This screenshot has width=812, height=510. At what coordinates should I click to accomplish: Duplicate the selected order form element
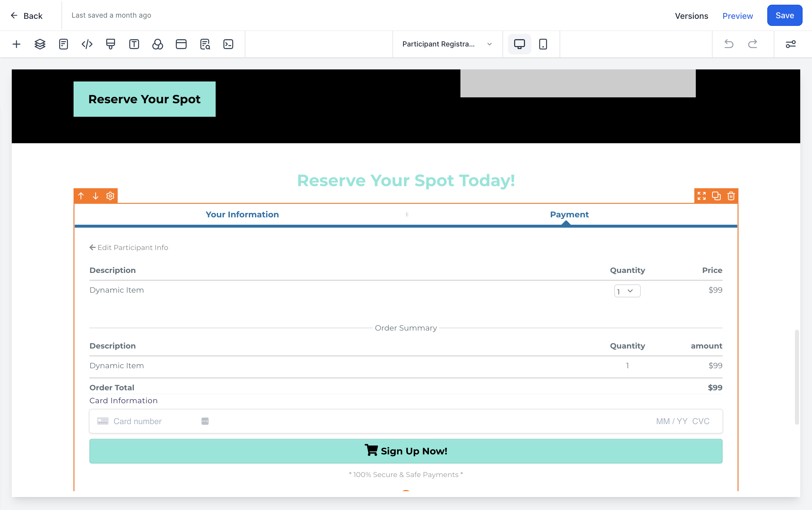[716, 196]
